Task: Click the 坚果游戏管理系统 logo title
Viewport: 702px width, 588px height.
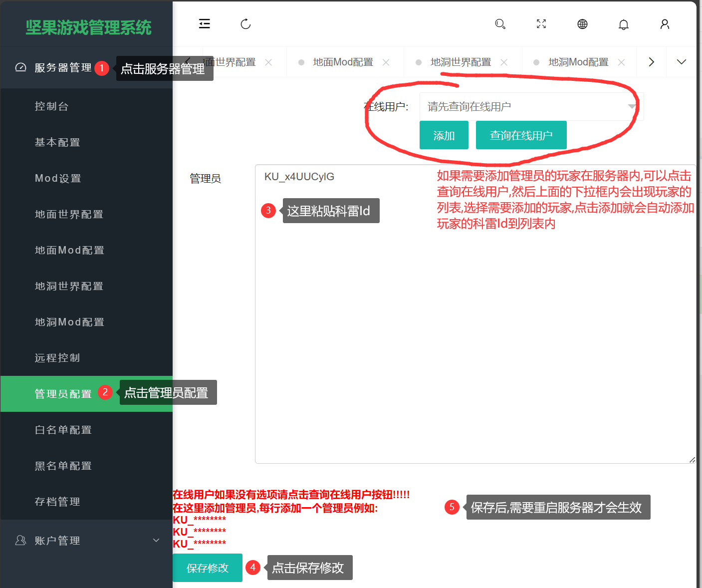Action: pos(88,27)
